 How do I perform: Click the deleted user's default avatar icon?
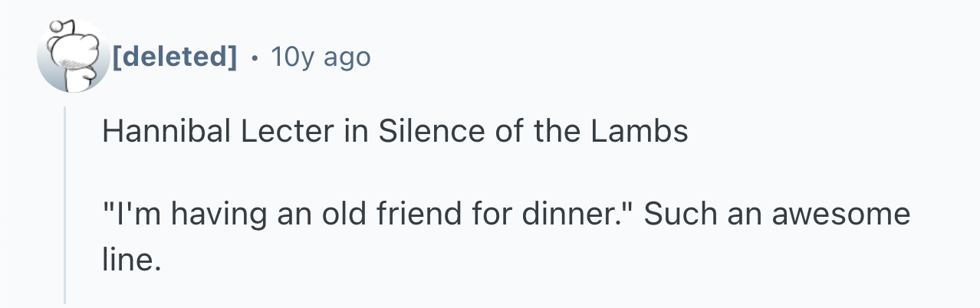point(73,56)
